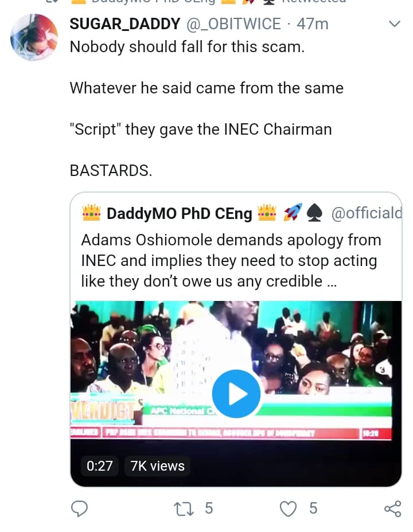
Task: Tap the reply speech bubble icon
Action: (x=79, y=508)
